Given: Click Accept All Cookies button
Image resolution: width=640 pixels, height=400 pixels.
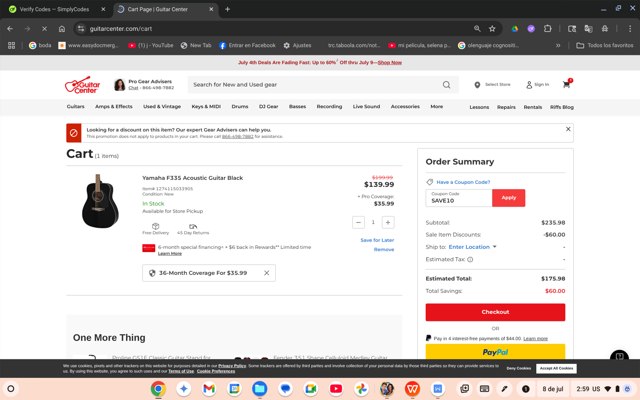Looking at the screenshot, I should pyautogui.click(x=556, y=368).
